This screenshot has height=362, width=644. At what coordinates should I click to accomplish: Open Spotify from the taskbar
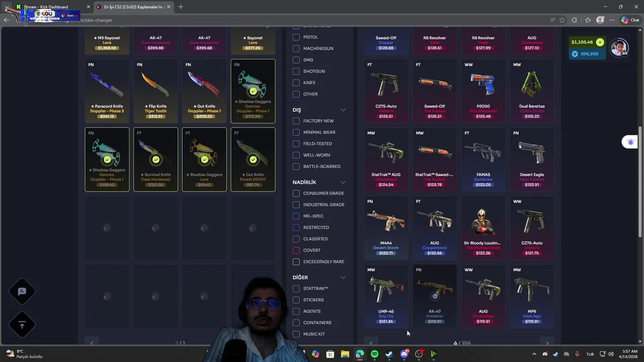[374, 354]
